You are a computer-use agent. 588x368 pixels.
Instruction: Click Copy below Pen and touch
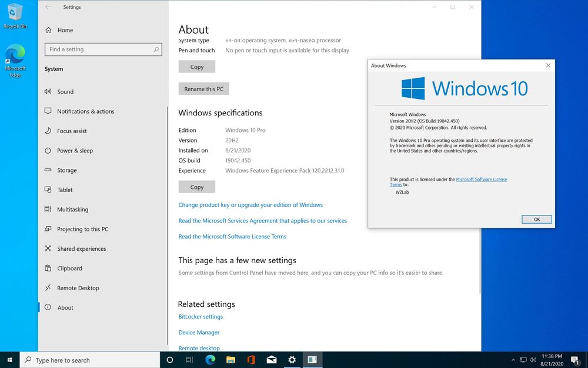(x=197, y=67)
